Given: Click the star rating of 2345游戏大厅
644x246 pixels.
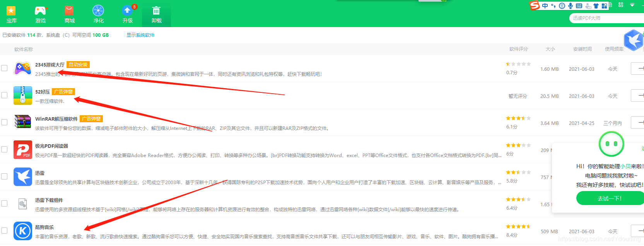Looking at the screenshot, I should click(518, 64).
